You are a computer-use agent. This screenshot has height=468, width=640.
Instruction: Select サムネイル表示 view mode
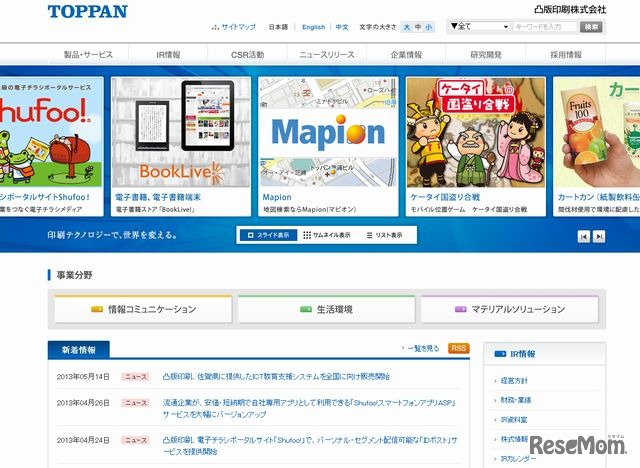327,235
